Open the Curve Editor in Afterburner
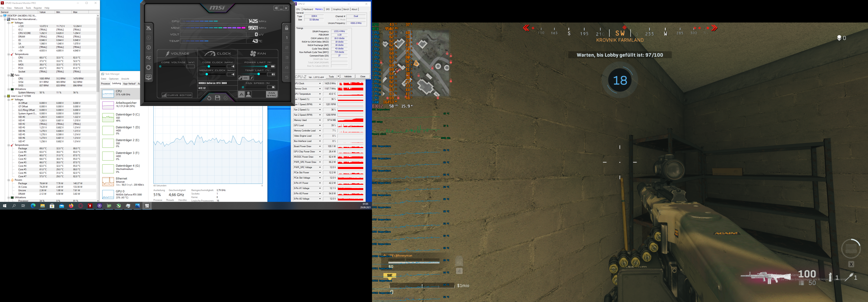 [x=177, y=95]
